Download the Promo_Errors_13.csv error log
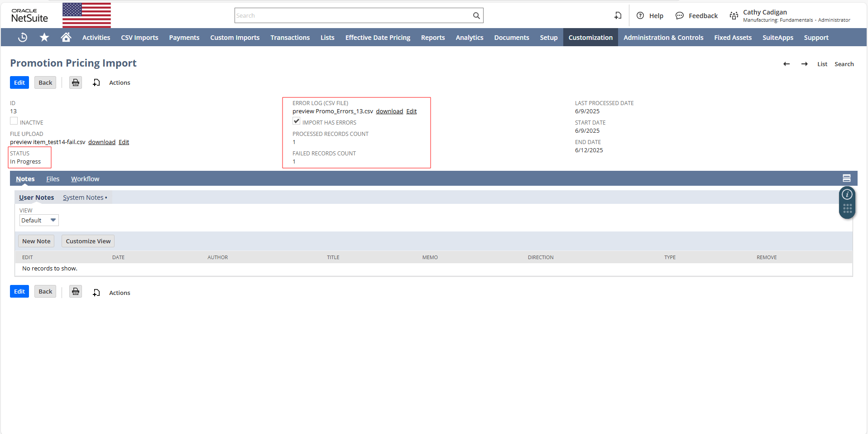The height and width of the screenshot is (434, 868). [389, 111]
